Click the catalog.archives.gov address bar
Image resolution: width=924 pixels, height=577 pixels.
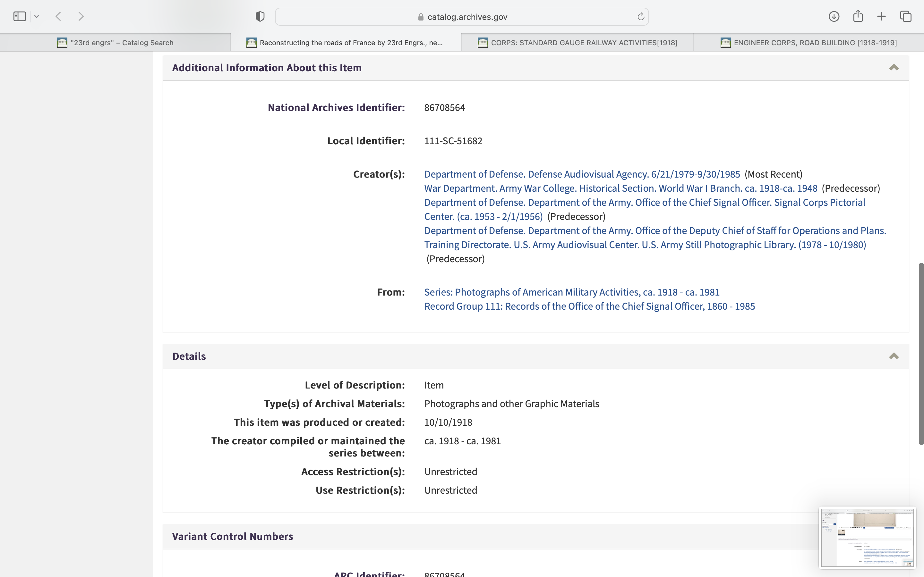[466, 17]
